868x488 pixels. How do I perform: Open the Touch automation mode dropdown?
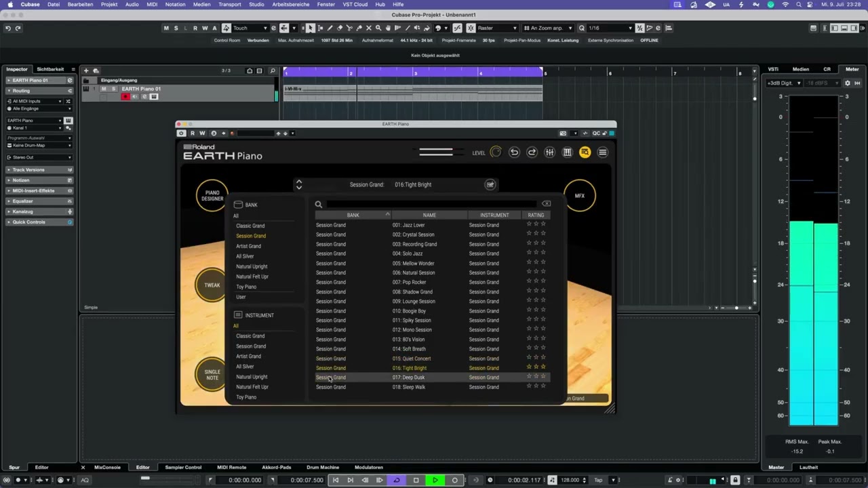[250, 28]
